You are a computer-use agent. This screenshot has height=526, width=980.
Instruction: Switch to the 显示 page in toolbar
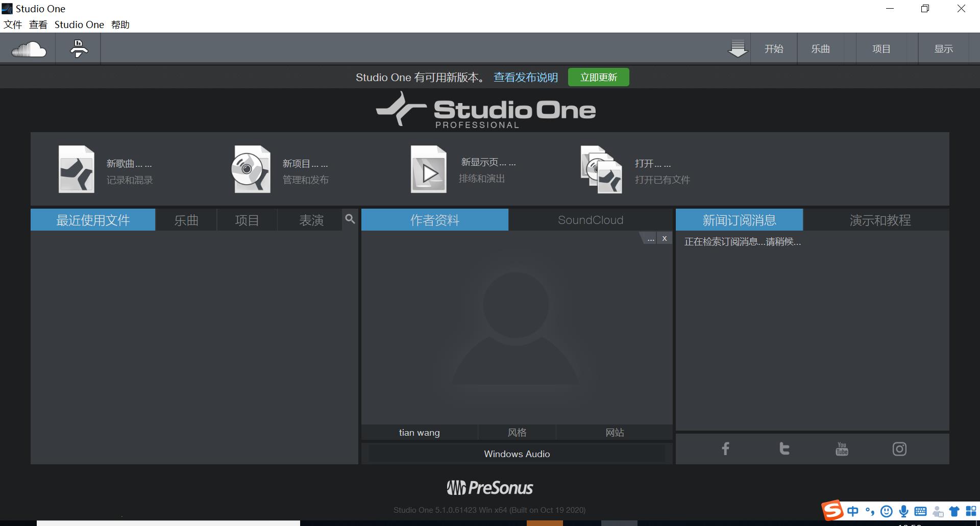pyautogui.click(x=944, y=49)
